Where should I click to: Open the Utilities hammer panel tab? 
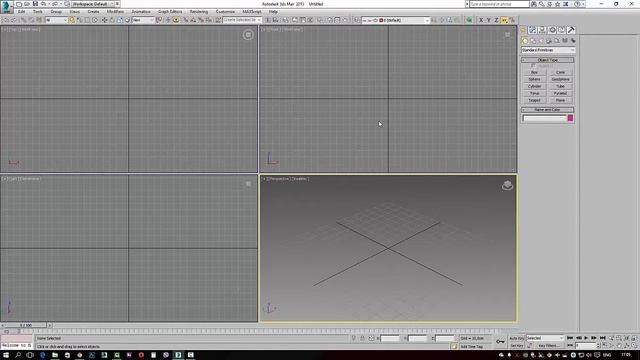(x=571, y=30)
